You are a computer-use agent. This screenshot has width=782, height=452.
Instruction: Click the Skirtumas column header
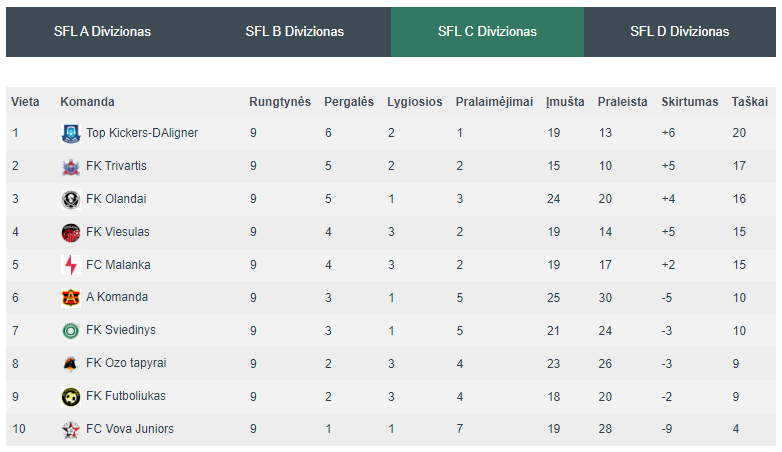(x=689, y=102)
